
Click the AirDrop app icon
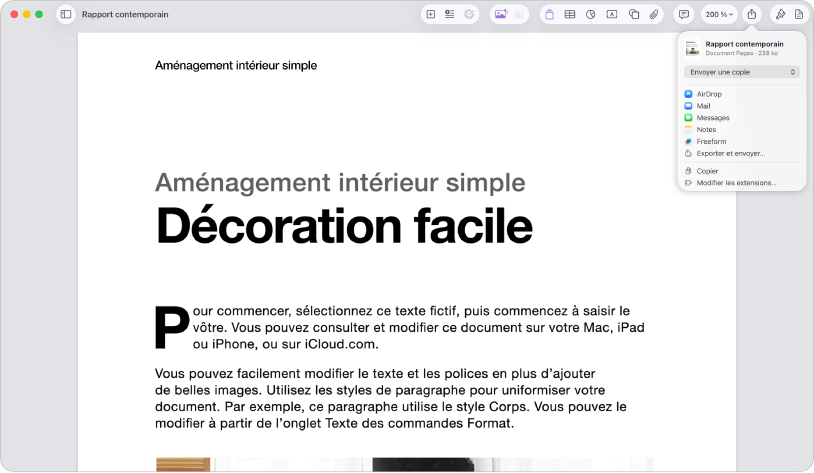click(688, 94)
